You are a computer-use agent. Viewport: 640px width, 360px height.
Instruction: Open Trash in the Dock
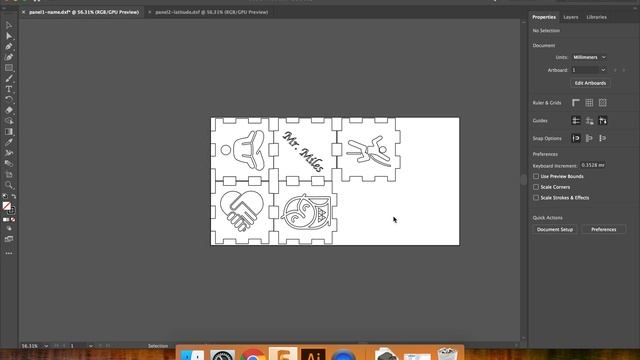coord(447,354)
